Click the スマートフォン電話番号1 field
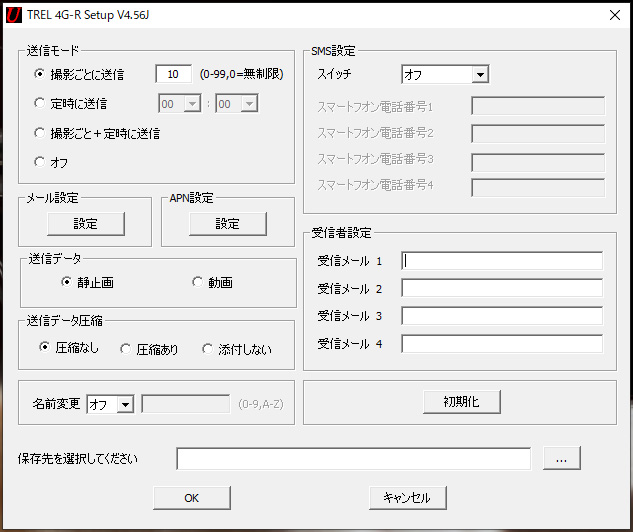The height and width of the screenshot is (532, 633). click(538, 106)
